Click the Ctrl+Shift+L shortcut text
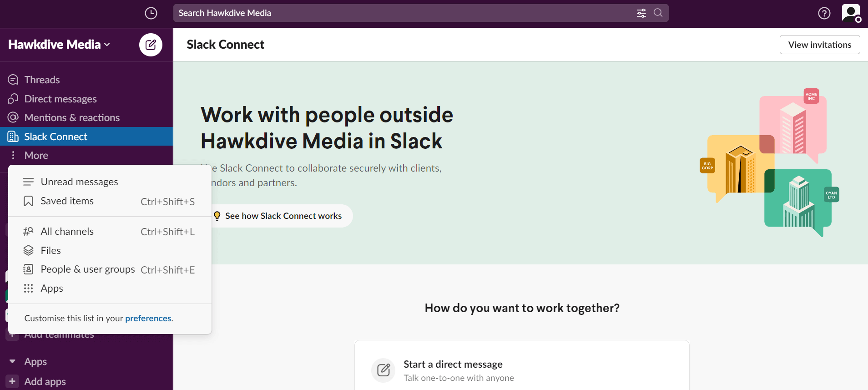The image size is (868, 390). pos(167,232)
